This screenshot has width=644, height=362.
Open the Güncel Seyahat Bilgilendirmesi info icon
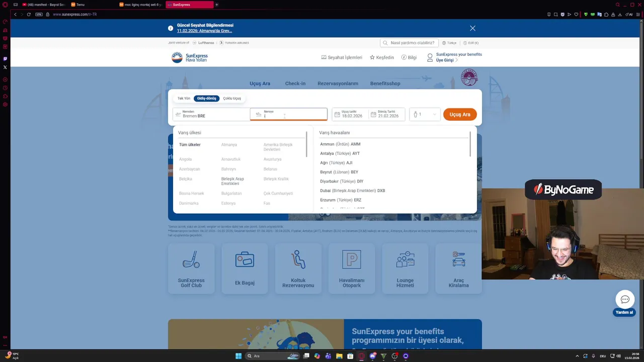click(x=171, y=28)
